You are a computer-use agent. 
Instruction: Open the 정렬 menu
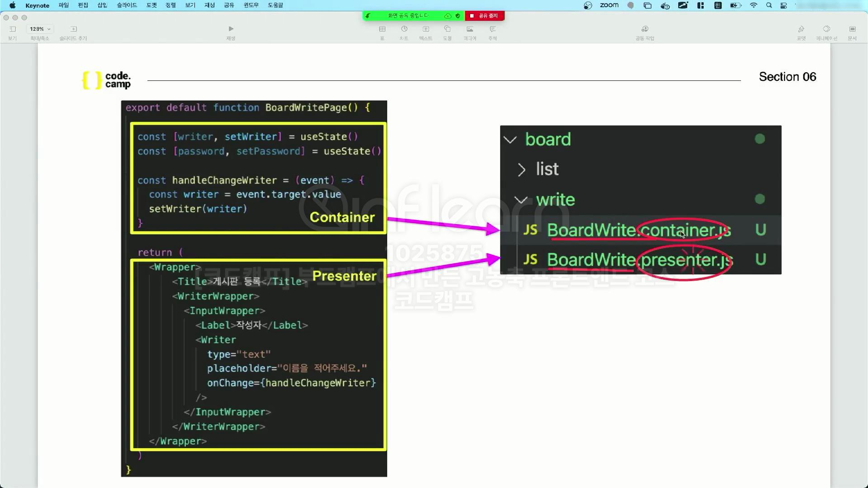(x=170, y=5)
